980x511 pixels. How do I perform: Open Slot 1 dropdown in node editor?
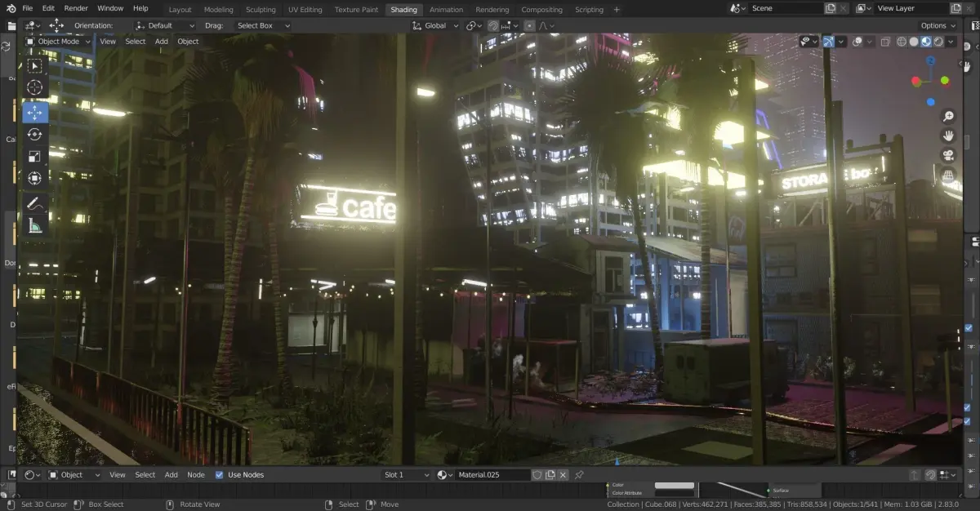[406, 474]
